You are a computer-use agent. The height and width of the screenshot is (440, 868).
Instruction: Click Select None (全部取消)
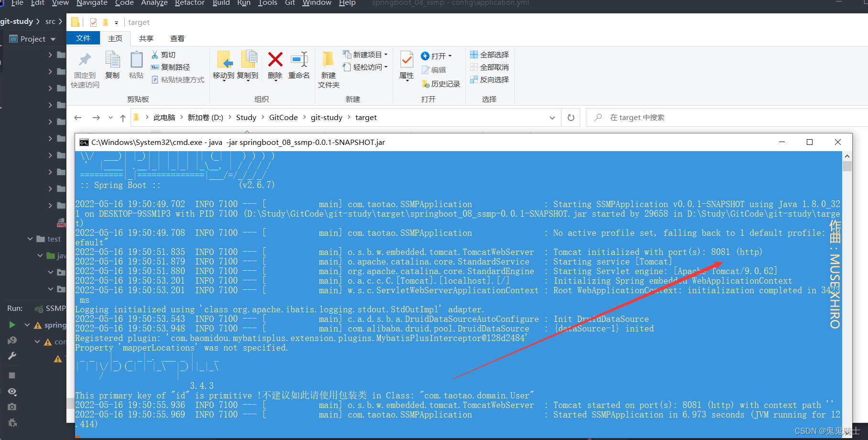pyautogui.click(x=490, y=67)
